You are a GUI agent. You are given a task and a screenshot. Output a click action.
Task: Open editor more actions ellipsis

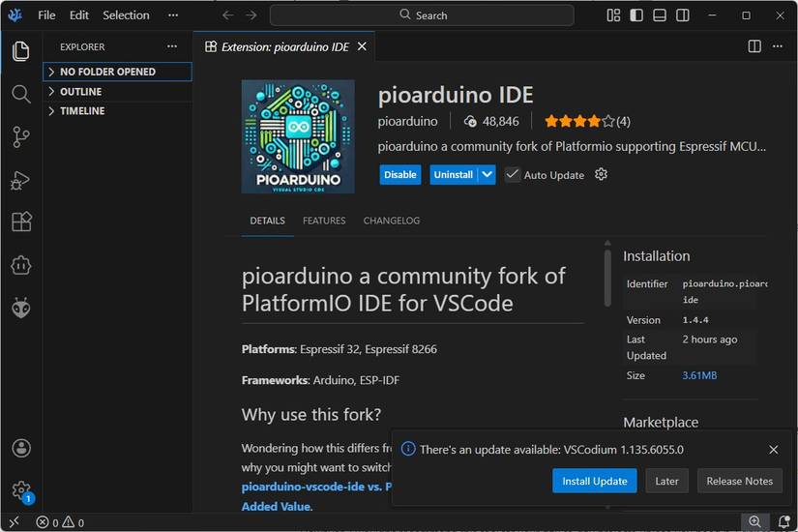pos(777,46)
